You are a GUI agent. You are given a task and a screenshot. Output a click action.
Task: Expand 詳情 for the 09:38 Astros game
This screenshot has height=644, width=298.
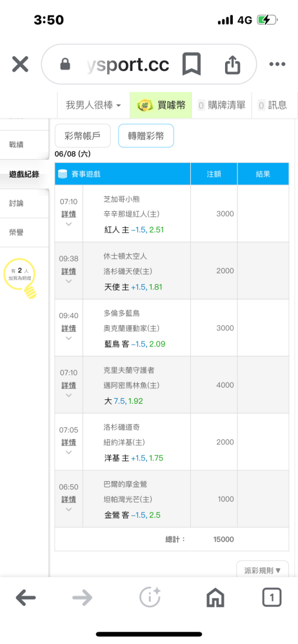(69, 272)
